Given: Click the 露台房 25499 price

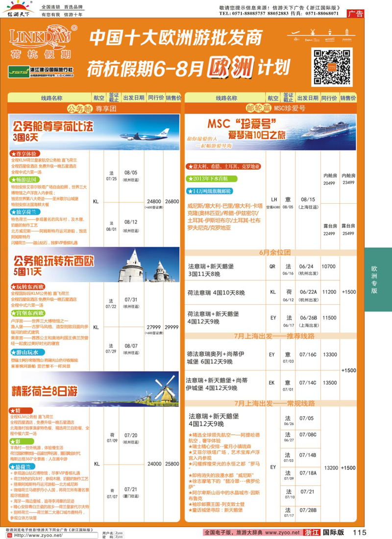Looking at the screenshot, I should click(x=348, y=230).
